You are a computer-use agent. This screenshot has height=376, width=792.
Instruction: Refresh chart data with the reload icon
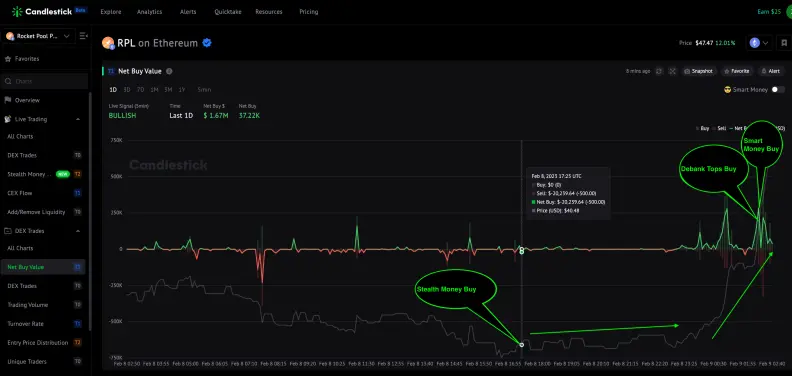[x=659, y=71]
